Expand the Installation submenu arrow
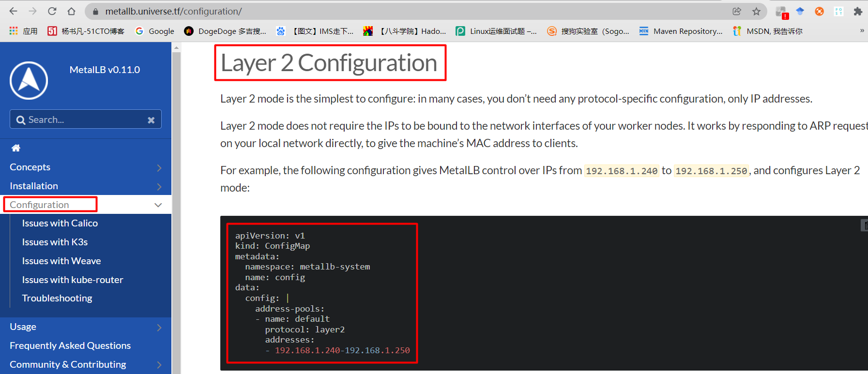The image size is (868, 374). tap(159, 187)
